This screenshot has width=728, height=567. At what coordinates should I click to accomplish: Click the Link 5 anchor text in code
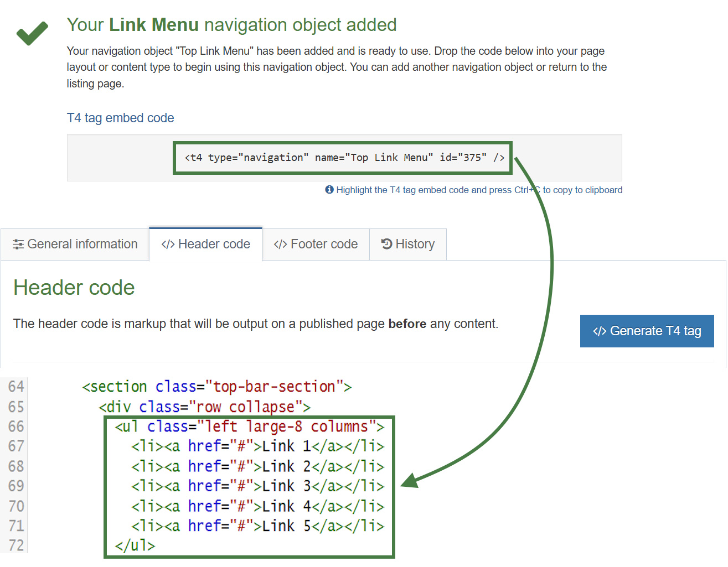286,526
